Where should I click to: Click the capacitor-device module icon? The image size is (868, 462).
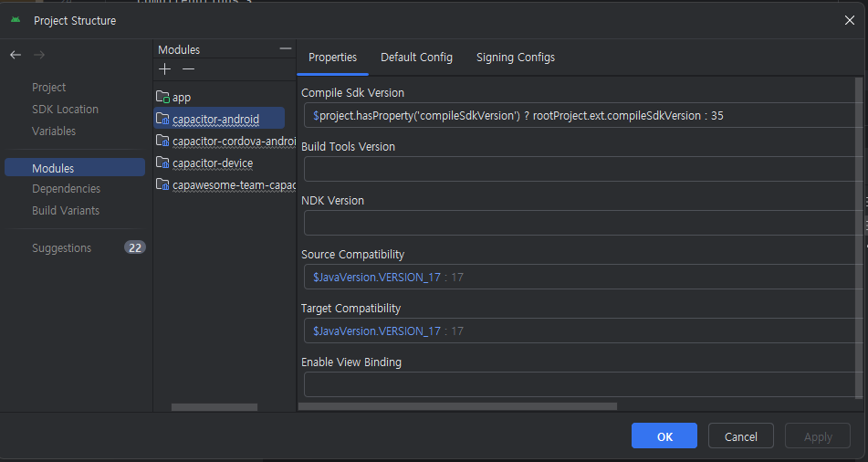pos(162,163)
